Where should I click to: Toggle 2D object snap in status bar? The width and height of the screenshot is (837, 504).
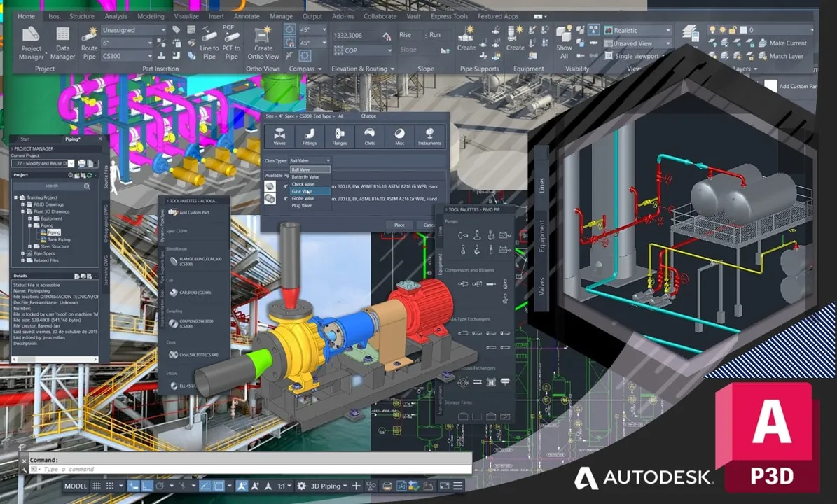click(219, 486)
